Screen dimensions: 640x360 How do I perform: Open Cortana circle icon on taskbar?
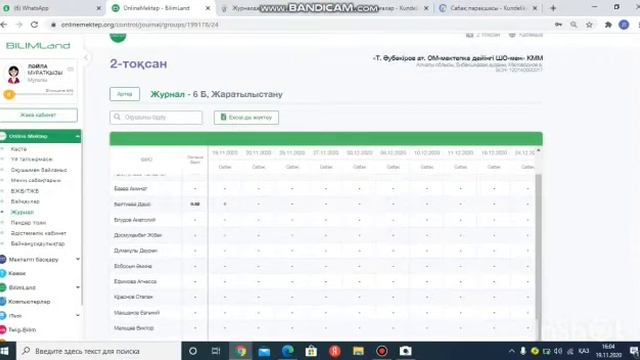[193, 351]
